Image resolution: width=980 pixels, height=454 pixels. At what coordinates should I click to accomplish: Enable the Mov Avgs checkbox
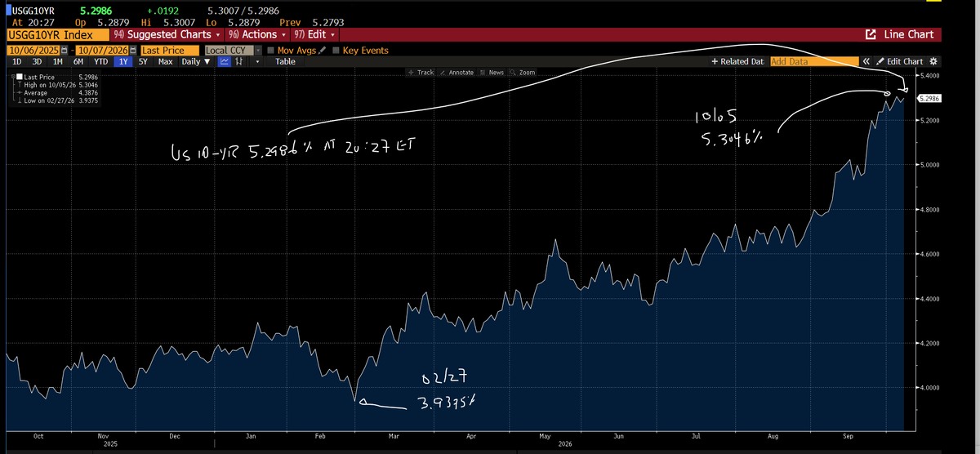click(x=270, y=50)
